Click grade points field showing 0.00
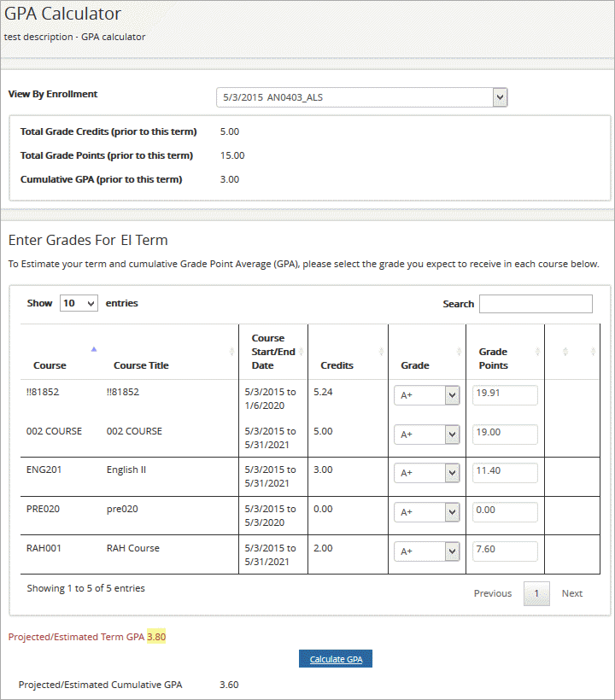Screen dimensions: 615x700 [505, 512]
